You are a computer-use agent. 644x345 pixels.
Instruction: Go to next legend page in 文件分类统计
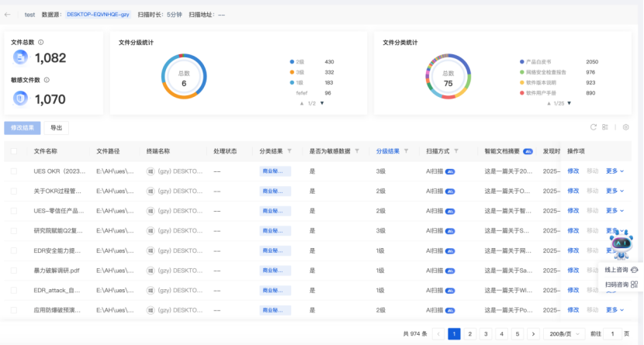tap(570, 103)
